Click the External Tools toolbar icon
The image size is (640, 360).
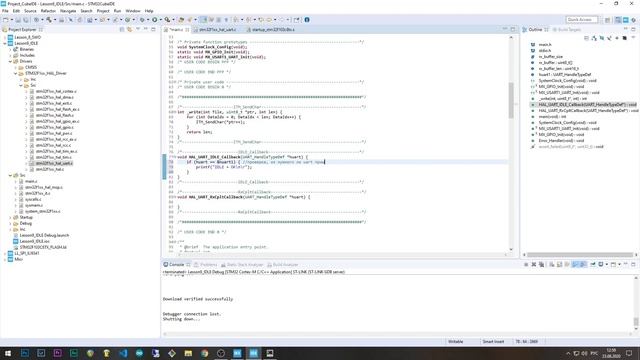[x=167, y=20]
